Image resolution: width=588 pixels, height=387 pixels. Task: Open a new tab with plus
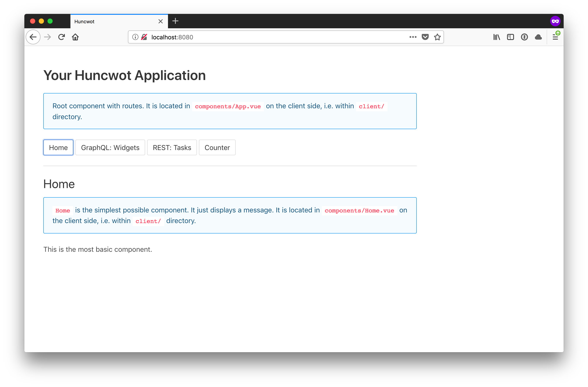point(175,21)
